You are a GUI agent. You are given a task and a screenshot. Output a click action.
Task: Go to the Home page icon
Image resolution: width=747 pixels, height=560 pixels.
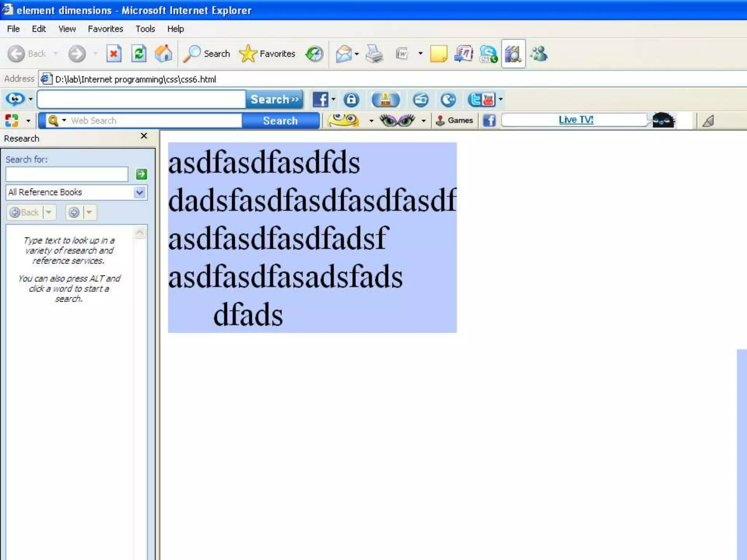point(163,54)
